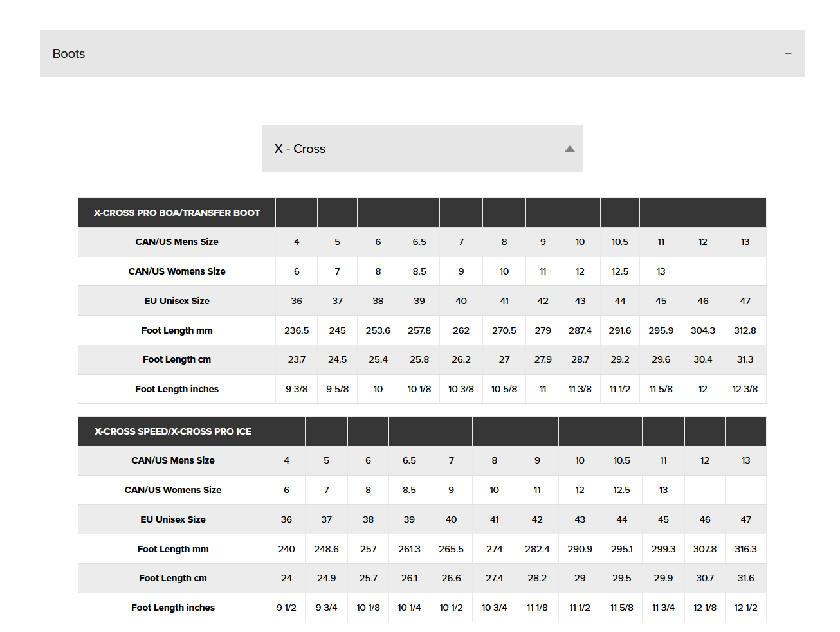This screenshot has height=632, width=840.
Task: Click the 236.5 foot length mm cell
Action: click(297, 330)
